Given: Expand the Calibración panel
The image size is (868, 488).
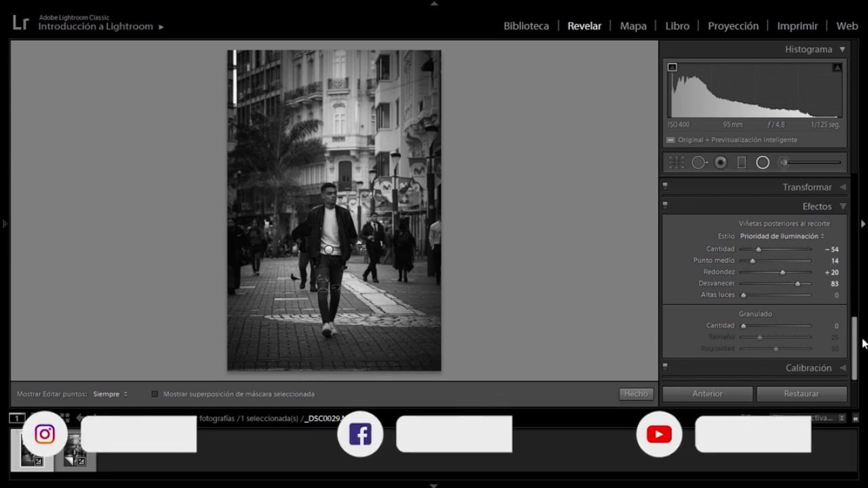Looking at the screenshot, I should coord(843,368).
